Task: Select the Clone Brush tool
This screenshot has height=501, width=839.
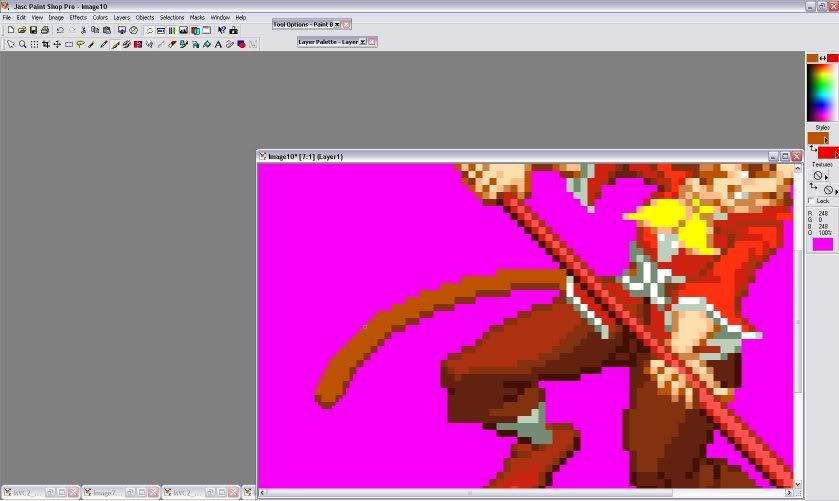Action: (x=126, y=44)
